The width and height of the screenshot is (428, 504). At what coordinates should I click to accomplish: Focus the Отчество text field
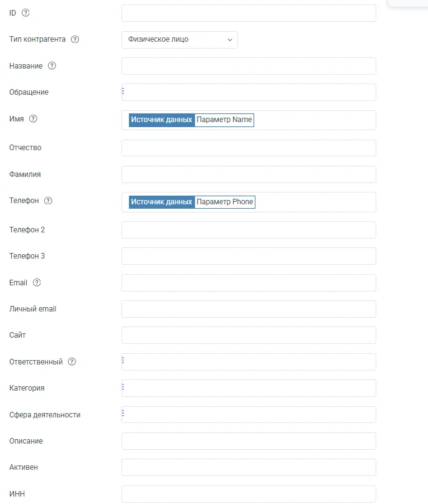click(249, 148)
